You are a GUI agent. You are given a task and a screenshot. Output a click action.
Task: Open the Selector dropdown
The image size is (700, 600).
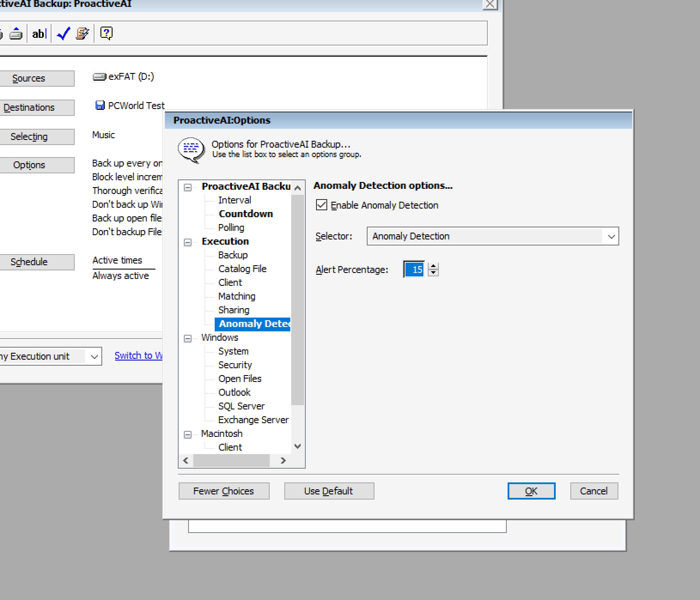(612, 236)
